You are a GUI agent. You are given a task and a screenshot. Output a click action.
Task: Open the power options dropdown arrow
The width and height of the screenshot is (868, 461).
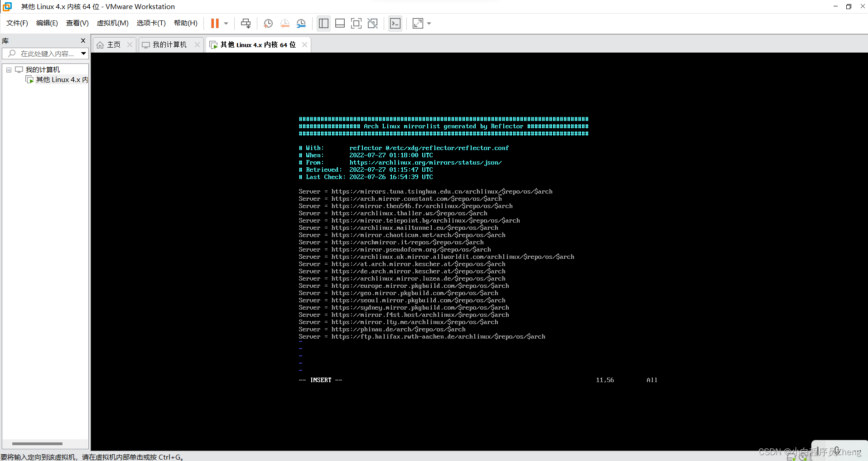tap(226, 23)
